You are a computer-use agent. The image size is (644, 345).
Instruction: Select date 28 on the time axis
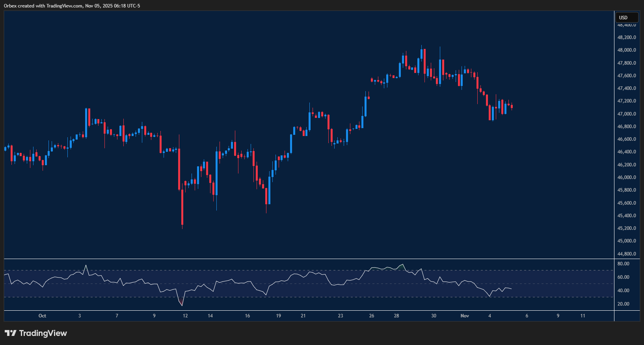(x=396, y=316)
